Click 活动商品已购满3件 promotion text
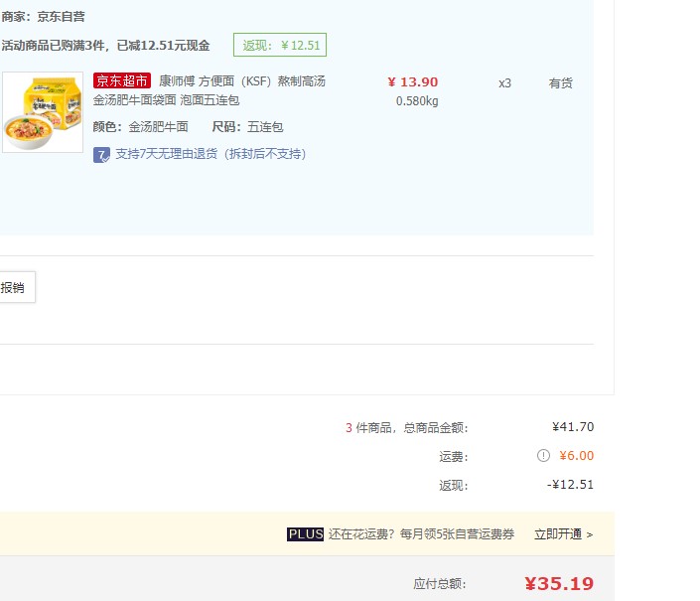Viewport: 700px width, 601px height. pos(105,46)
